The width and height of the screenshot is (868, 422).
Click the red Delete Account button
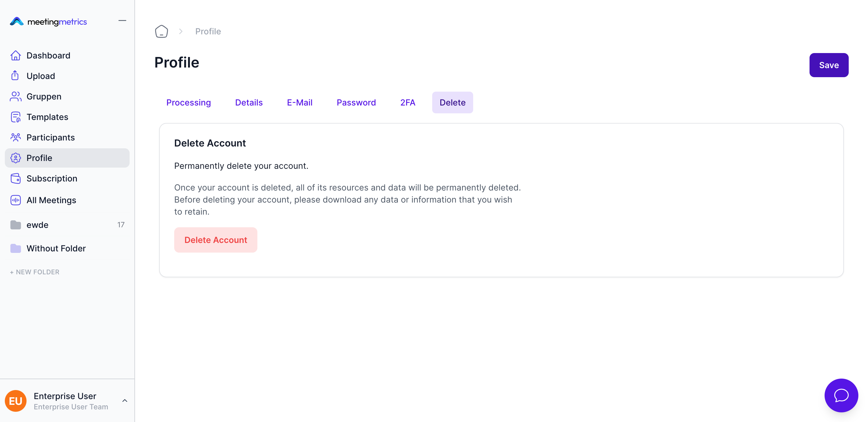[215, 240]
